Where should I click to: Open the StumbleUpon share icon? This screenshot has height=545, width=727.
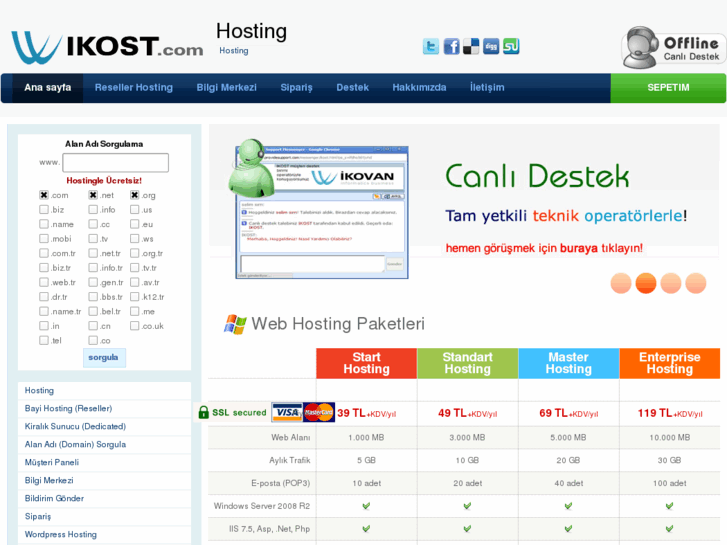tap(511, 46)
